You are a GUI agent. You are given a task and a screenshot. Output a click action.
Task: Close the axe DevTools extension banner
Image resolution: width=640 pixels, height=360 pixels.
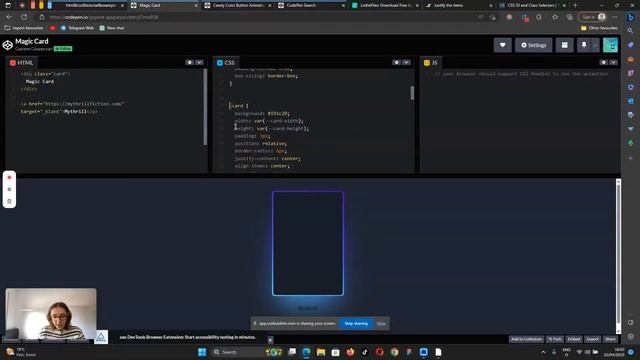point(270,340)
